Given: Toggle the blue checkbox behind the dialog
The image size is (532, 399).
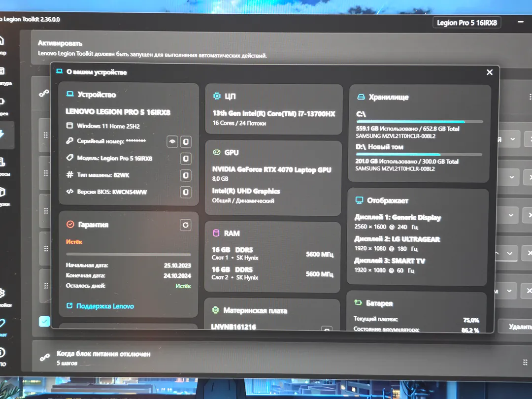Looking at the screenshot, I should click(44, 321).
